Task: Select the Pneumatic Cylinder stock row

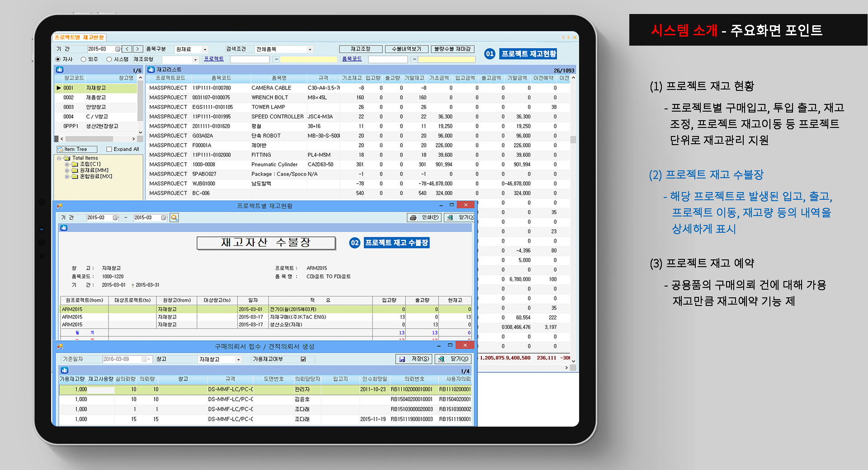Action: (x=358, y=164)
